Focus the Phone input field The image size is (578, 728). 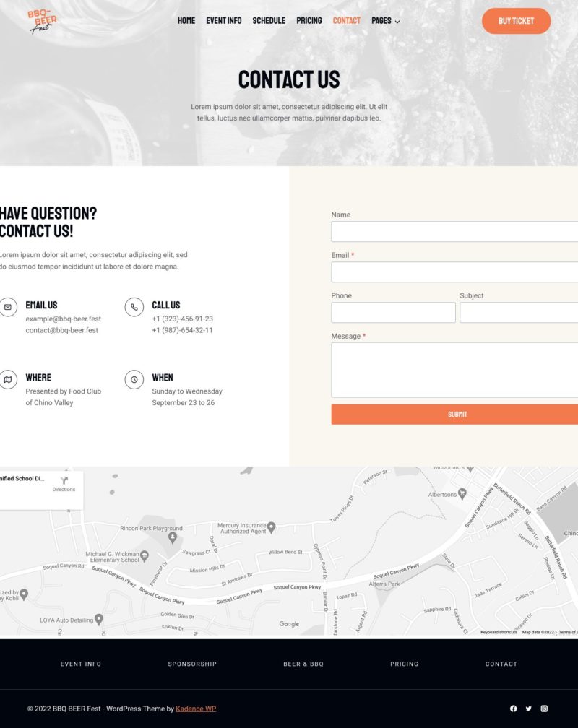[393, 313]
